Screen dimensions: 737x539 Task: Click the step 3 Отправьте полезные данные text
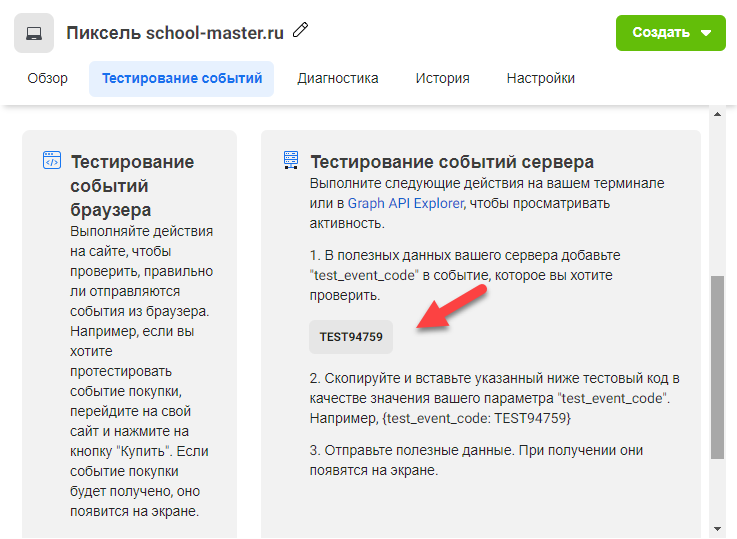(x=476, y=460)
